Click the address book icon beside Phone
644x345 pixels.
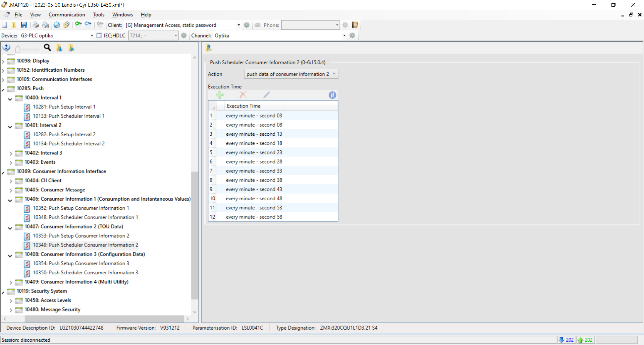coord(355,25)
